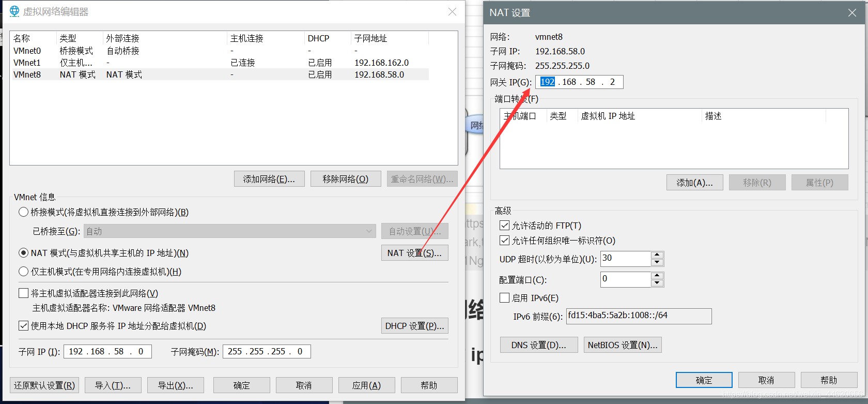Click the 类型 column header in network list
This screenshot has height=404, width=868.
pyautogui.click(x=79, y=38)
